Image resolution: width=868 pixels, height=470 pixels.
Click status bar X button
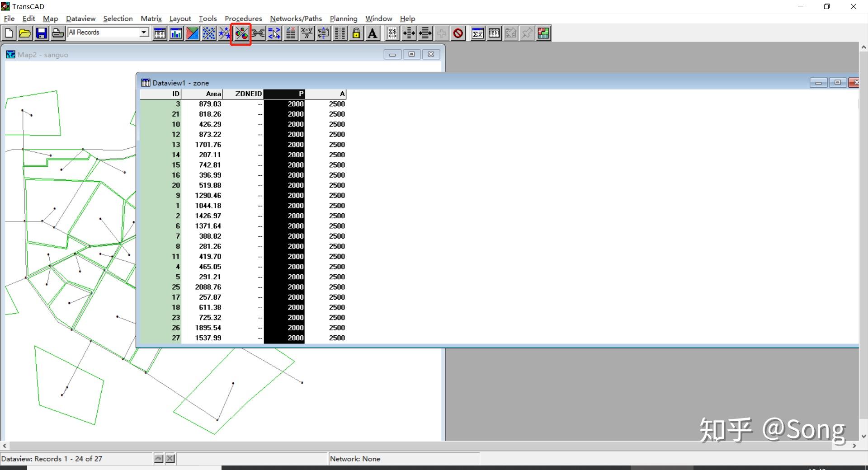point(170,458)
